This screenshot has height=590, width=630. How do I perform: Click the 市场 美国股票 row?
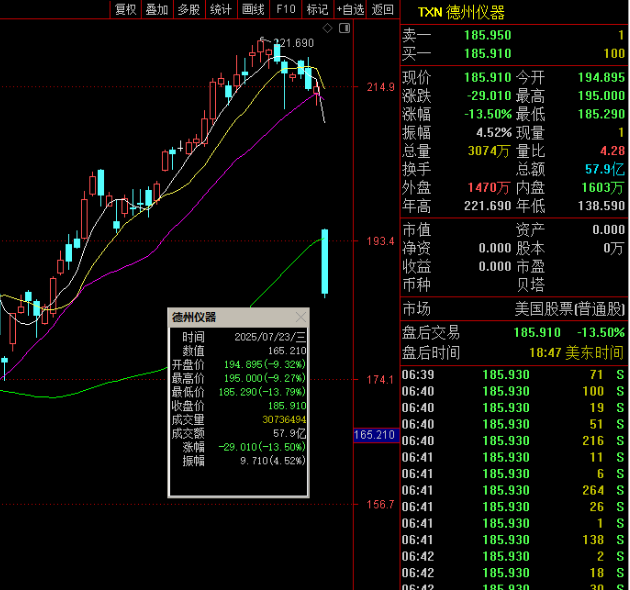513,309
